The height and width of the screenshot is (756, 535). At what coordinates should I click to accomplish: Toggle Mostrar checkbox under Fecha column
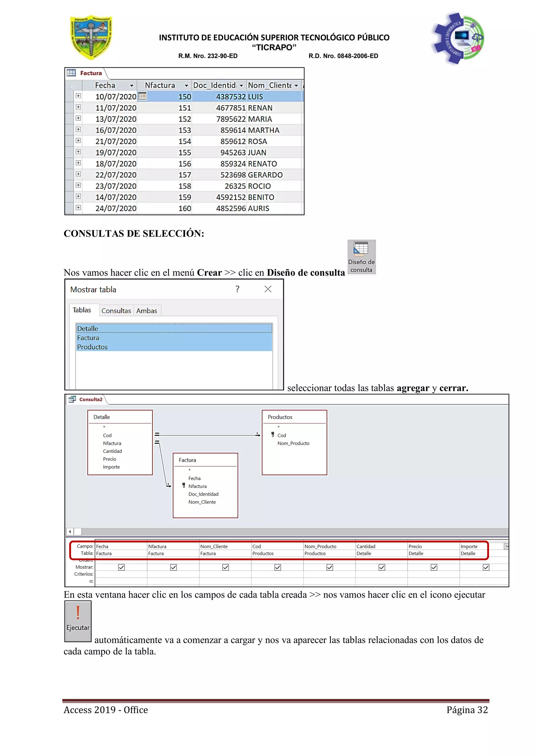pyautogui.click(x=121, y=567)
